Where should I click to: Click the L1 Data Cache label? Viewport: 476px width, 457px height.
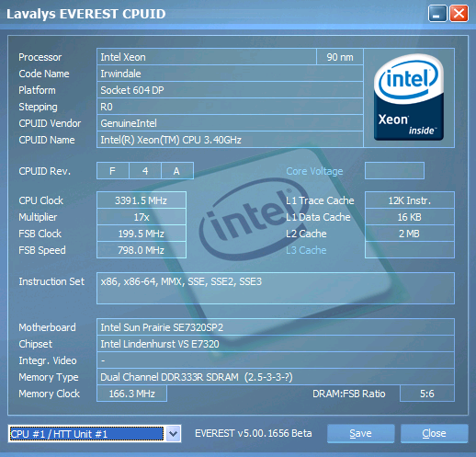point(318,217)
